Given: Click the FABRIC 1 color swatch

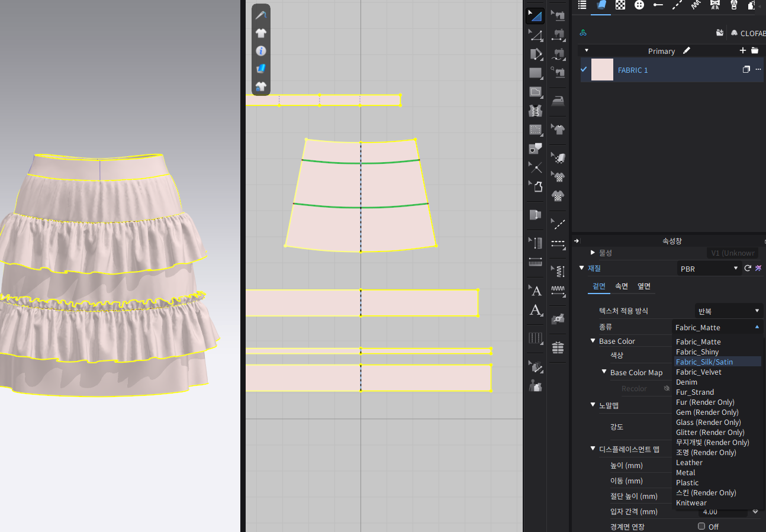Looking at the screenshot, I should point(602,70).
